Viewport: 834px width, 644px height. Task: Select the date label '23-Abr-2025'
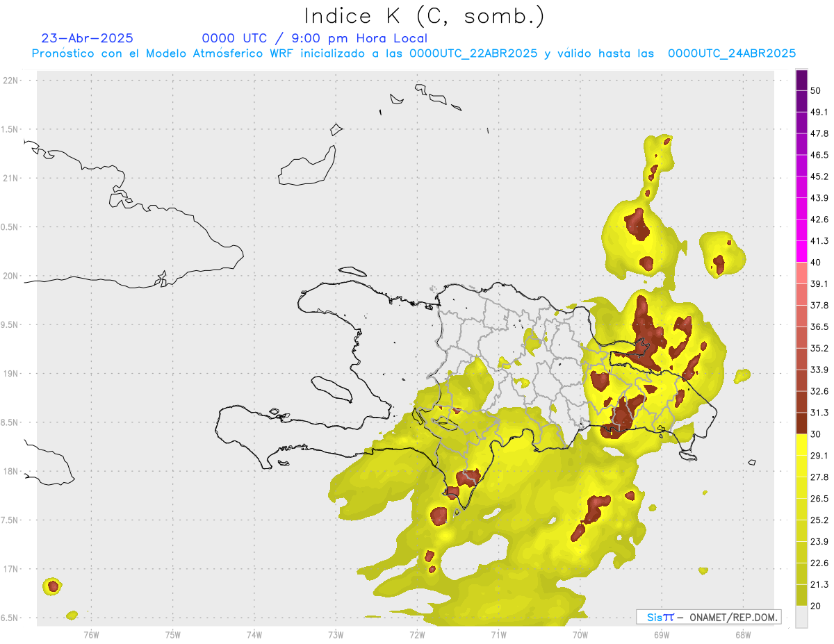click(88, 38)
